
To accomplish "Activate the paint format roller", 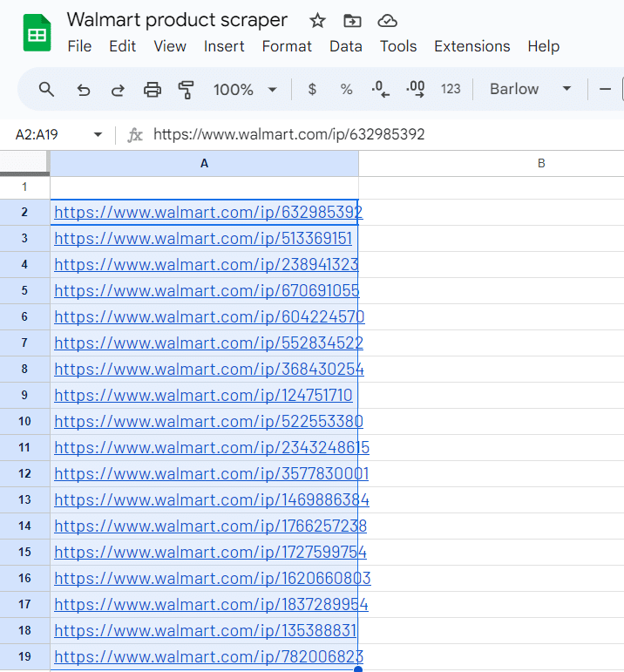I will click(x=186, y=89).
